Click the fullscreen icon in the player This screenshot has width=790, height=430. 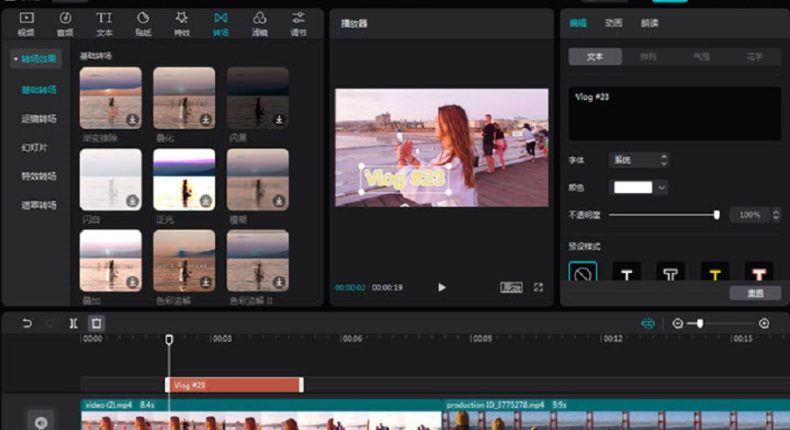(539, 287)
